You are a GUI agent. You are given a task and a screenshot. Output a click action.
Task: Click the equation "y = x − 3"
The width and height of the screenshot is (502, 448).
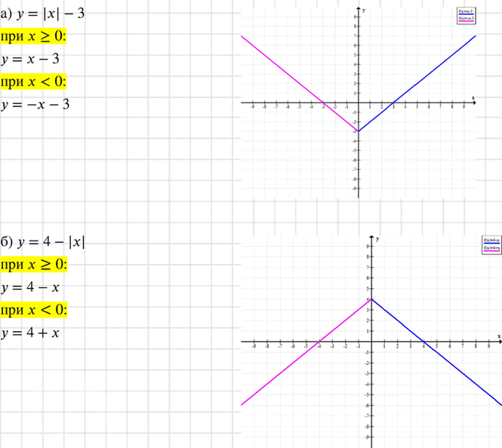click(x=30, y=60)
